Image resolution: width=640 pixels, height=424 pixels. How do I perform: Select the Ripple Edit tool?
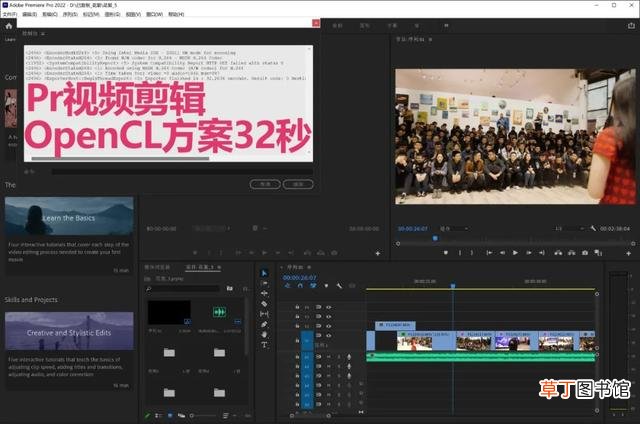click(x=264, y=293)
